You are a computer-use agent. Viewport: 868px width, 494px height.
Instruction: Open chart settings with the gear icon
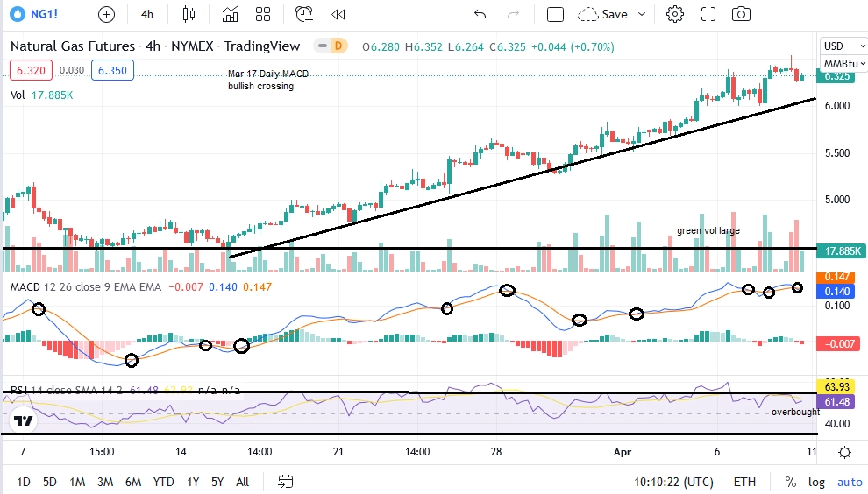(x=675, y=14)
